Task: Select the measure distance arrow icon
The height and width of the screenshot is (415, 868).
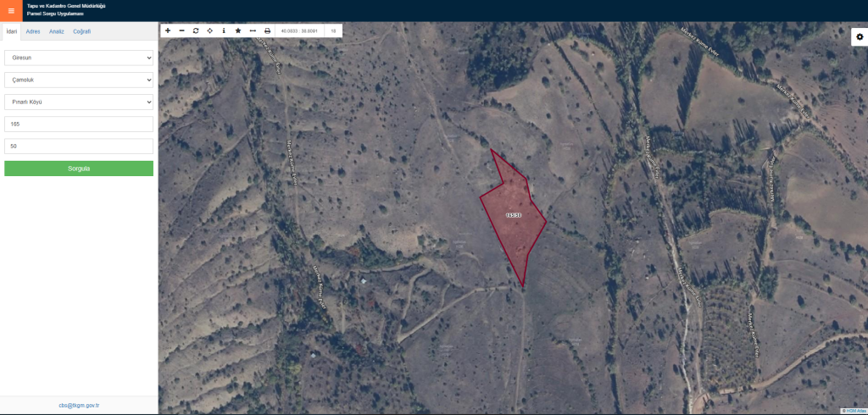Action: click(253, 30)
